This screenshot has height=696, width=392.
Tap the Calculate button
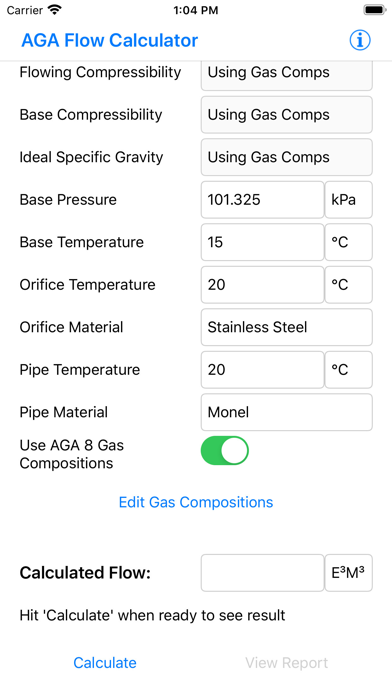click(105, 663)
